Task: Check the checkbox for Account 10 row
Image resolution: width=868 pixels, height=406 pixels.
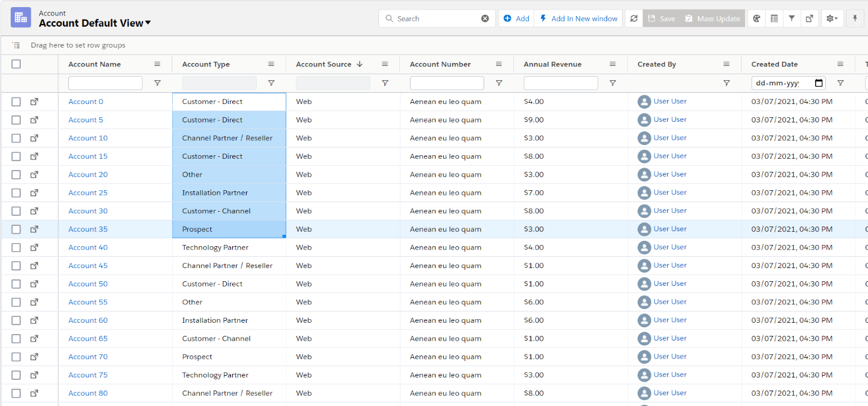Action: pyautogui.click(x=16, y=138)
